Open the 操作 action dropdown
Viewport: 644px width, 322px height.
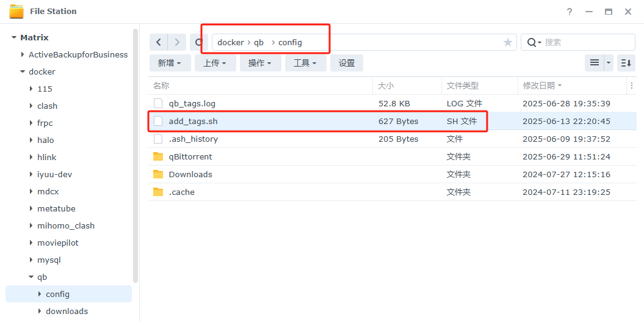(x=260, y=63)
